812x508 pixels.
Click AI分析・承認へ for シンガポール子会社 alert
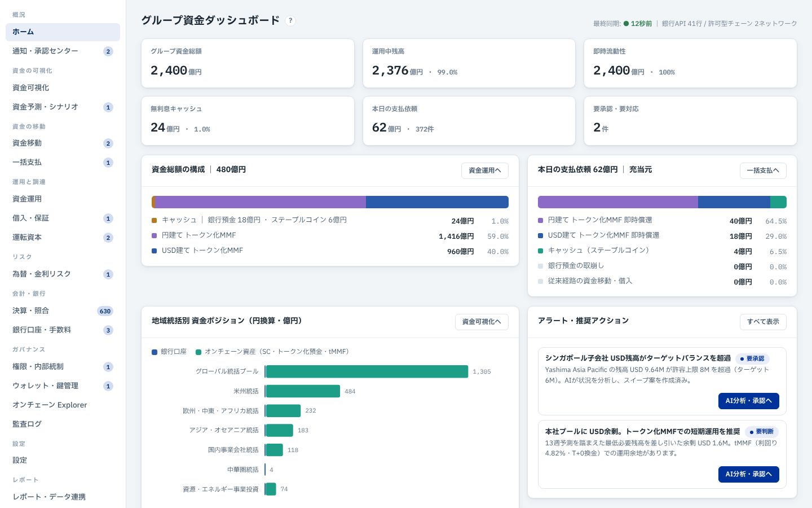pos(748,401)
